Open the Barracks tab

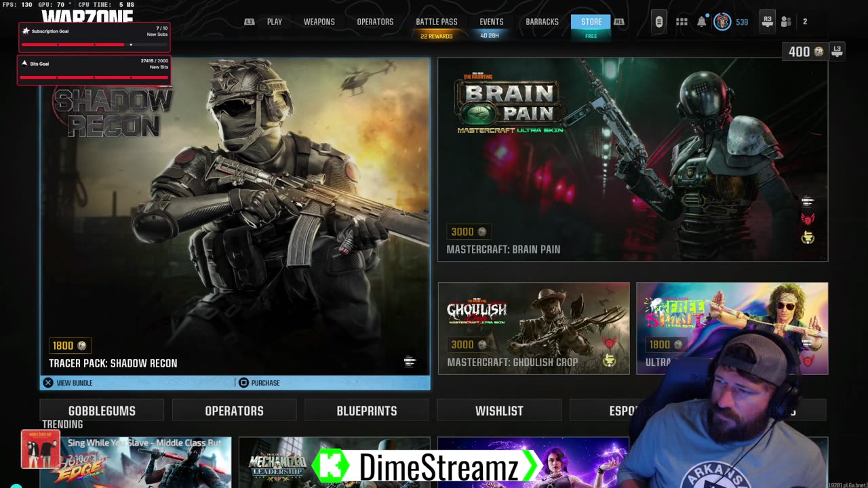tap(542, 22)
